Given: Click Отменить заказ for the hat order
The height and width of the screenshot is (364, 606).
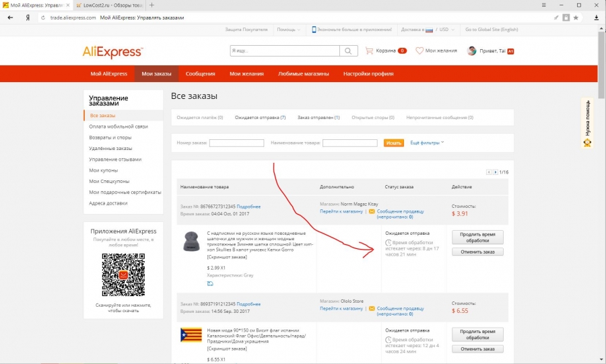Looking at the screenshot, I should pos(477,252).
